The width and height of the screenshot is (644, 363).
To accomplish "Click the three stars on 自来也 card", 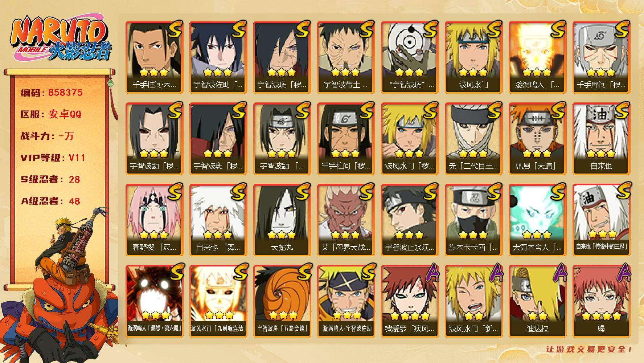I will tap(601, 153).
